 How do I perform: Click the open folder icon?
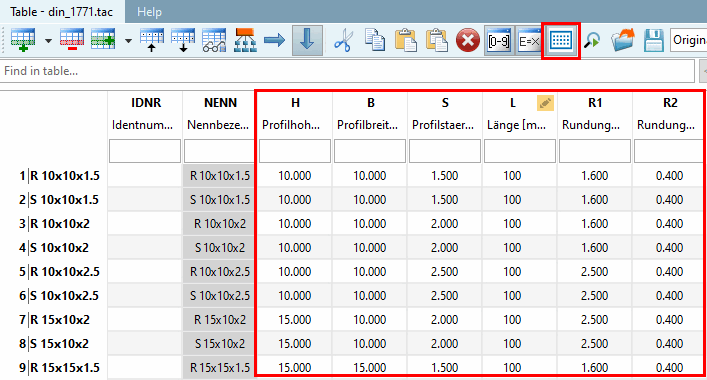point(623,41)
